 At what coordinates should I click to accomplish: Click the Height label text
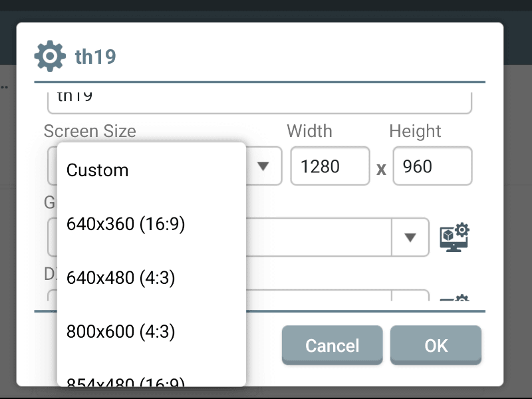pyautogui.click(x=415, y=131)
